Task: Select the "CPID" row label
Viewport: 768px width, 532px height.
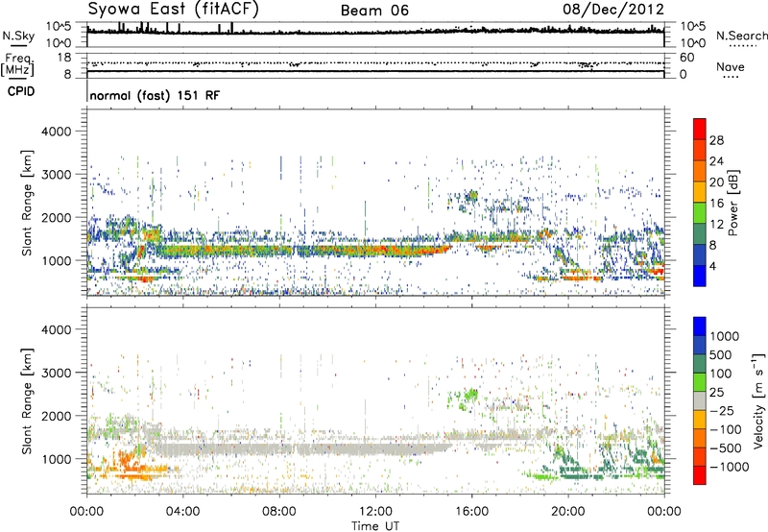Action: pos(21,91)
